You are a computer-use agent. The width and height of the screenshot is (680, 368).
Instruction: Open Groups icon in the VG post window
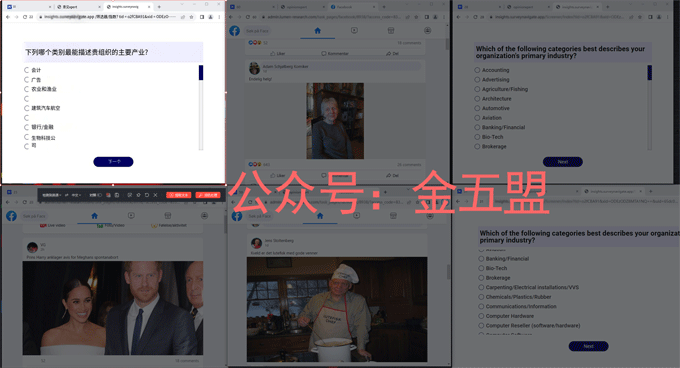[204, 215]
